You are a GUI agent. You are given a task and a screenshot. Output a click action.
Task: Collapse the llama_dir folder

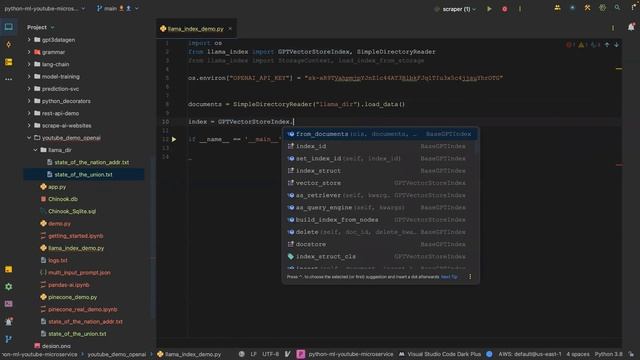click(36, 150)
